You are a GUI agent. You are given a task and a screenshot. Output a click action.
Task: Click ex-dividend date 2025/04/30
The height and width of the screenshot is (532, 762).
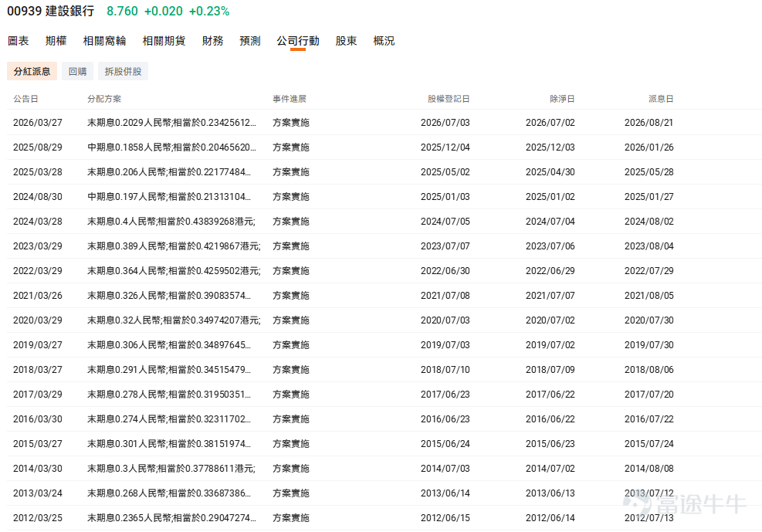550,172
